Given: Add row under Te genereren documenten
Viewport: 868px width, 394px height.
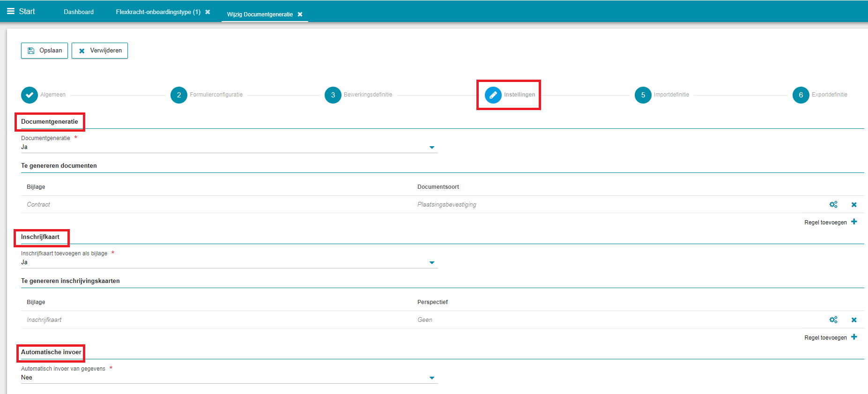Looking at the screenshot, I should 853,222.
